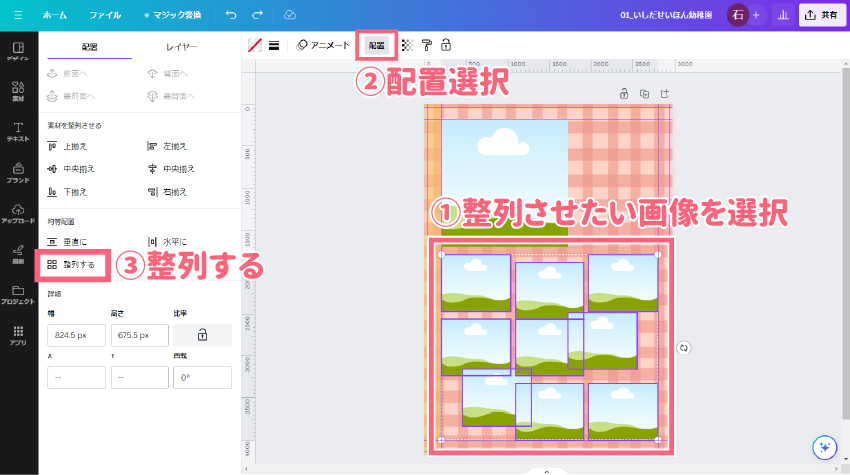The height and width of the screenshot is (475, 850).
Task: Click 背面へ send backward
Action: (168, 73)
